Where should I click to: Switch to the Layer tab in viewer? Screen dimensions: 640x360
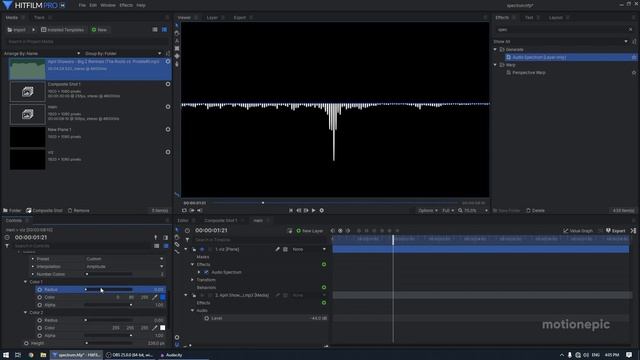pos(212,18)
